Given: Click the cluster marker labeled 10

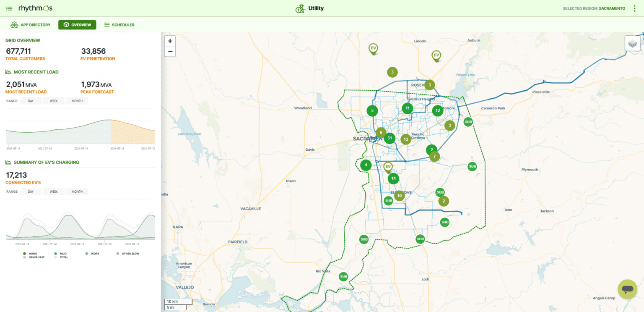Looking at the screenshot, I should (x=399, y=196).
